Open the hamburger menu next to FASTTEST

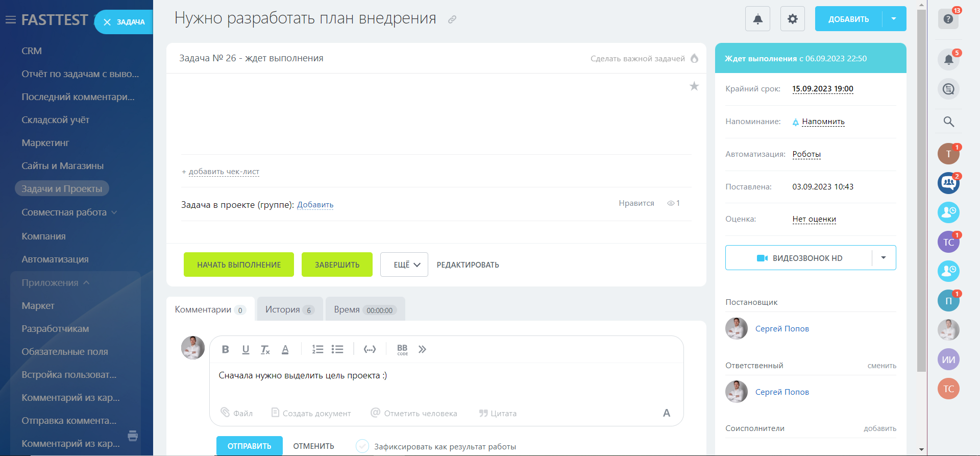[x=10, y=20]
